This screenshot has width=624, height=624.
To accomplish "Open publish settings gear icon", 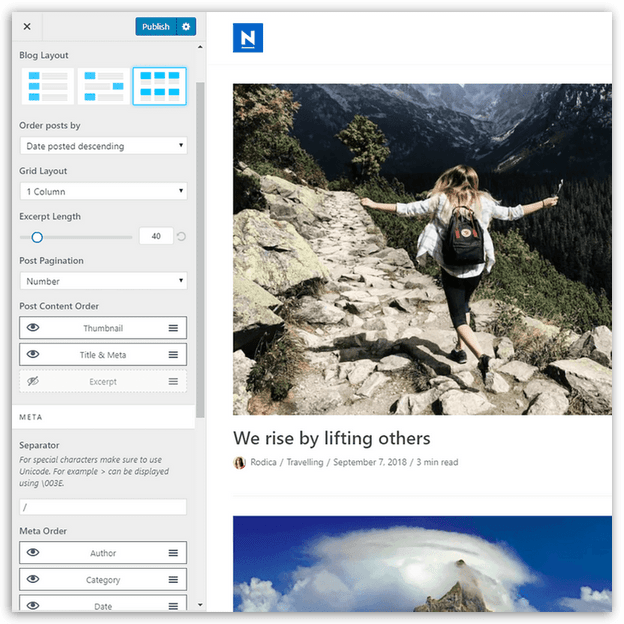I will pyautogui.click(x=186, y=27).
